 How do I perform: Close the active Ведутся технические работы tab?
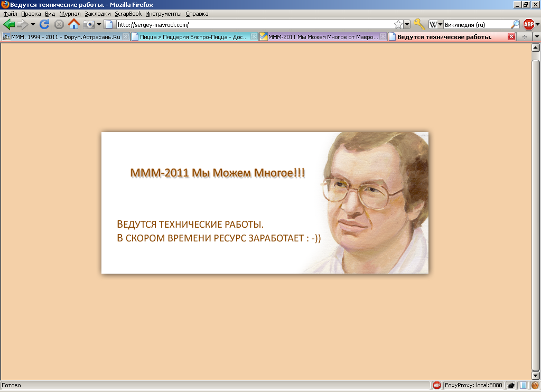click(511, 36)
